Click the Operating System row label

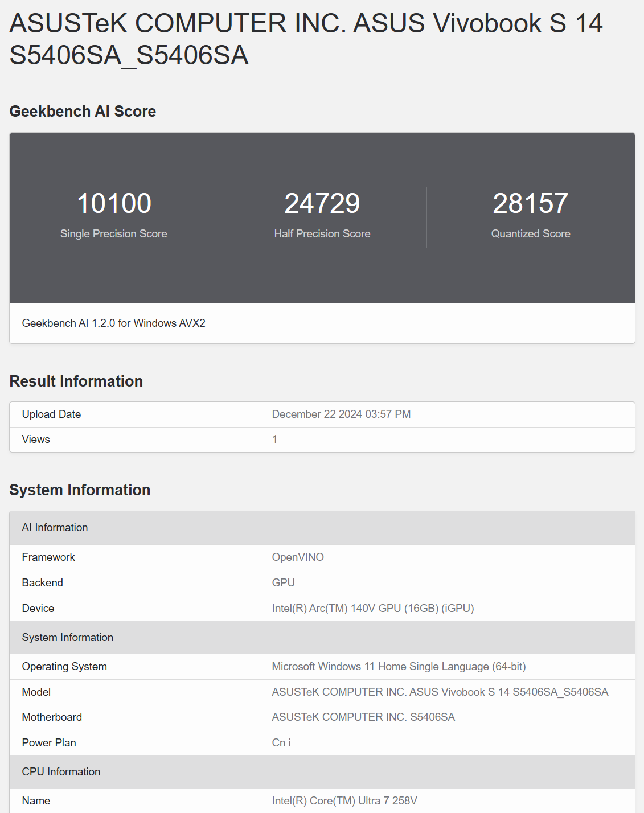point(64,666)
